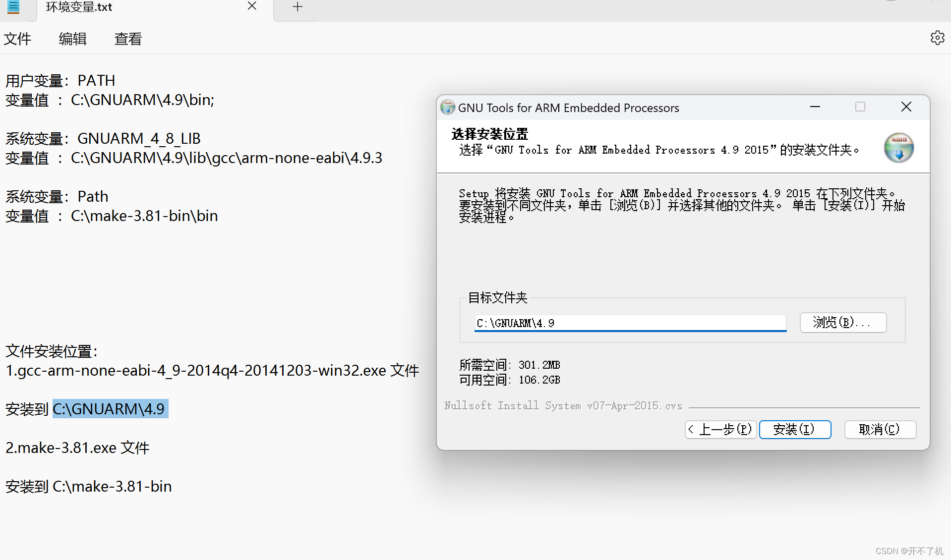This screenshot has height=560, width=951.
Task: Click the 上一步(P) button
Action: 720,429
